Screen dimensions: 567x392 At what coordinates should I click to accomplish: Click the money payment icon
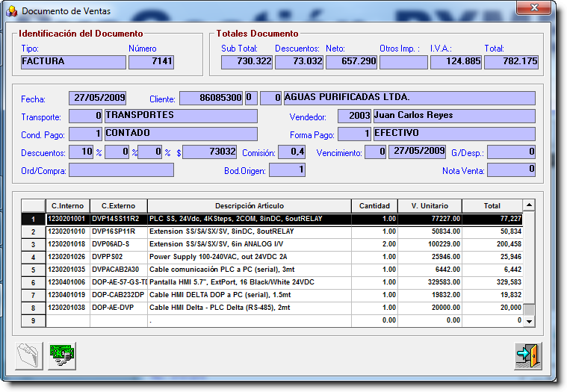(62, 355)
